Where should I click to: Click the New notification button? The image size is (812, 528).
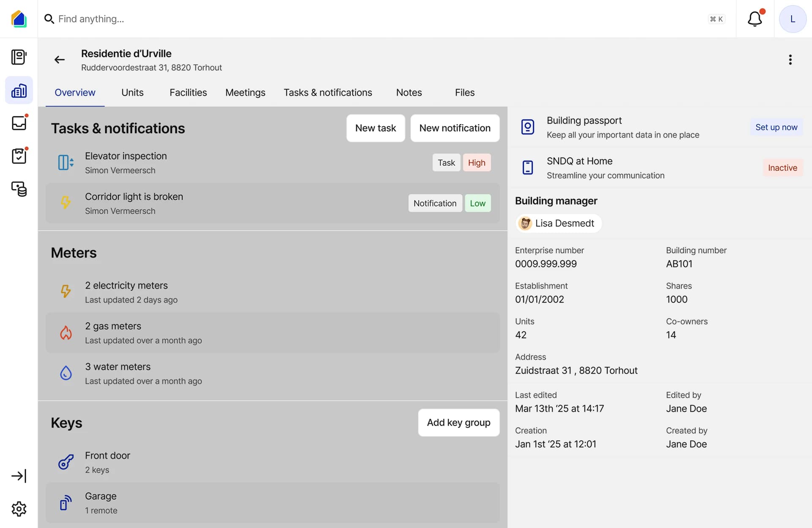[455, 128]
